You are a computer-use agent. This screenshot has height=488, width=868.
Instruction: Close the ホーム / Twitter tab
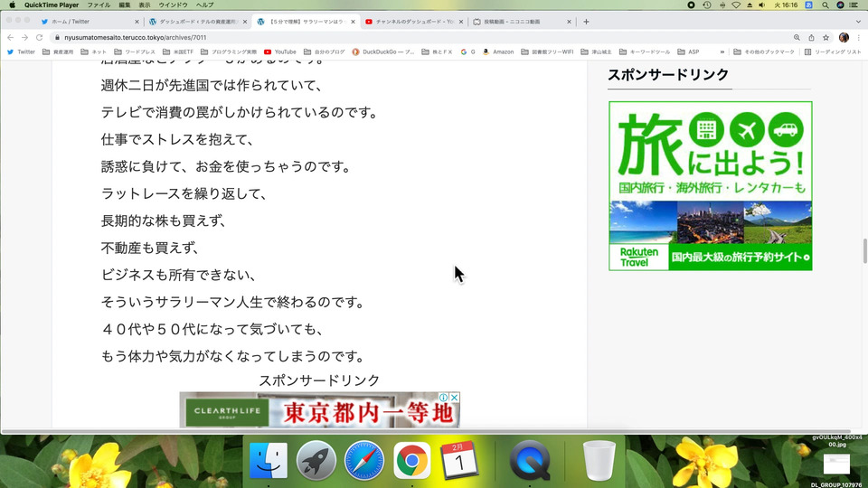tap(137, 22)
